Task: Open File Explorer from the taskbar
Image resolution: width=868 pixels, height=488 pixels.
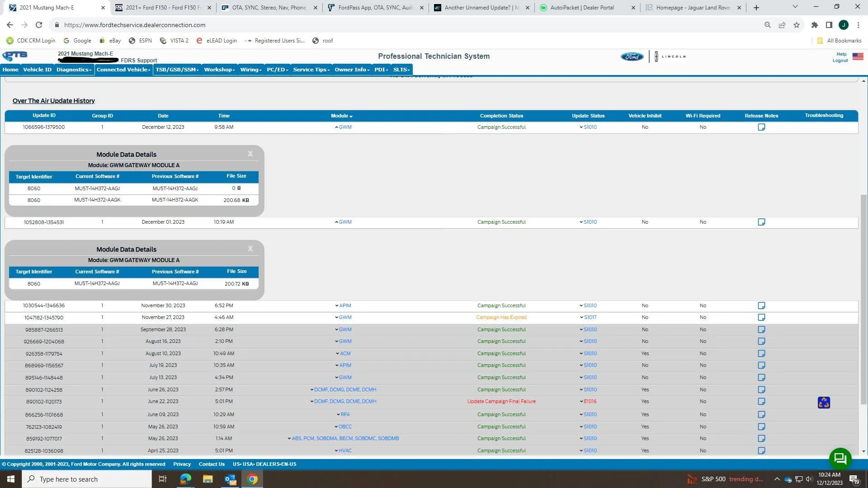Action: 208,479
